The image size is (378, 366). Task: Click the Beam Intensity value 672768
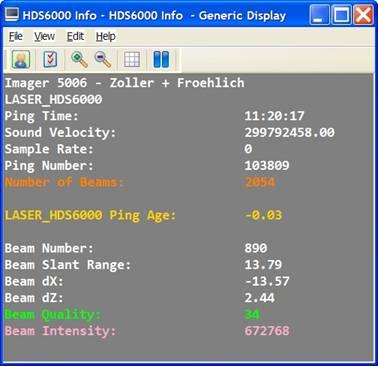[267, 331]
